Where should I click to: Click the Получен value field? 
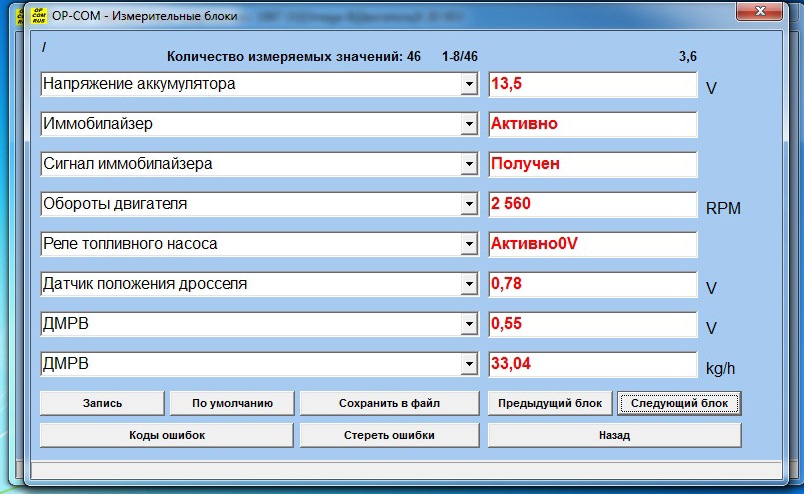593,164
